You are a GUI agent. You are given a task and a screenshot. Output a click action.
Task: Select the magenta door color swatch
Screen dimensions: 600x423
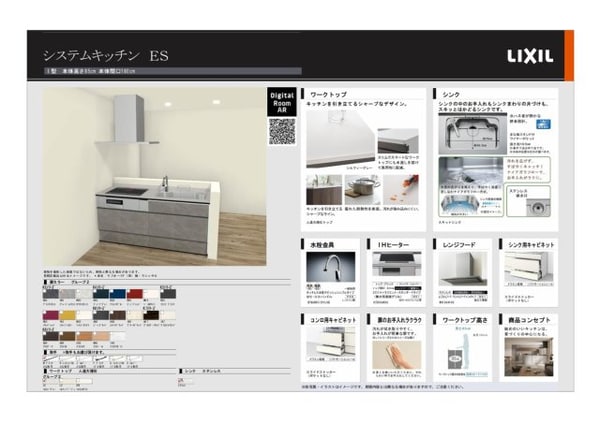tap(51, 315)
